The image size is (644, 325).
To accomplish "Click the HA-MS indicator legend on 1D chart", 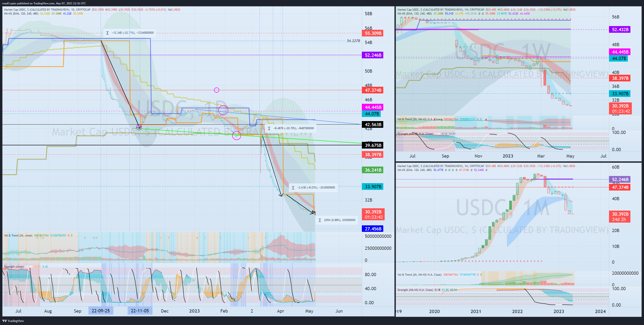I will pos(21,14).
